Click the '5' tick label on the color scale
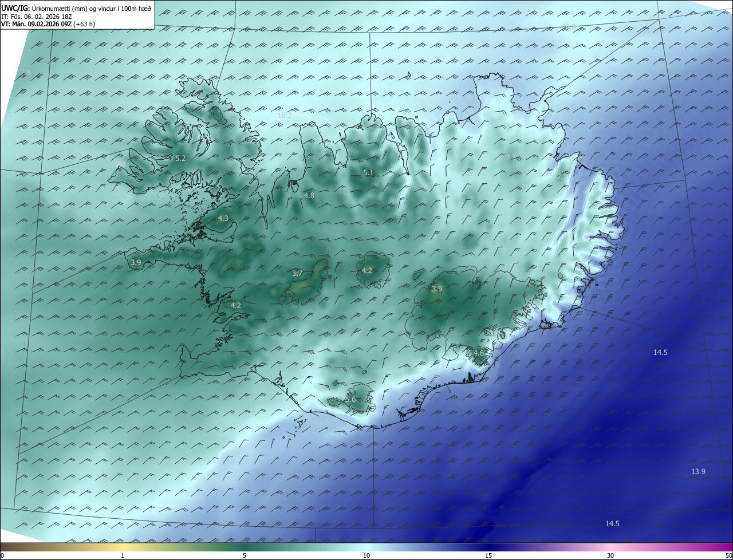This screenshot has height=560, width=733. [245, 555]
